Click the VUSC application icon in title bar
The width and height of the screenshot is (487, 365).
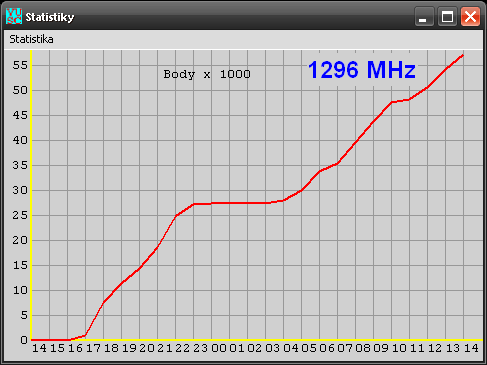[14, 16]
